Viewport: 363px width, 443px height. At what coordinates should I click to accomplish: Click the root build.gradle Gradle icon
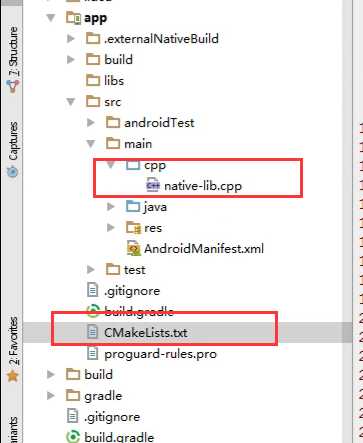(x=73, y=437)
